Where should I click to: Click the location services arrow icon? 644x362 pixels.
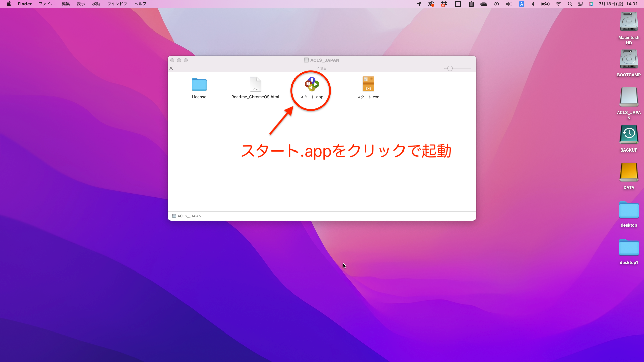tap(419, 4)
